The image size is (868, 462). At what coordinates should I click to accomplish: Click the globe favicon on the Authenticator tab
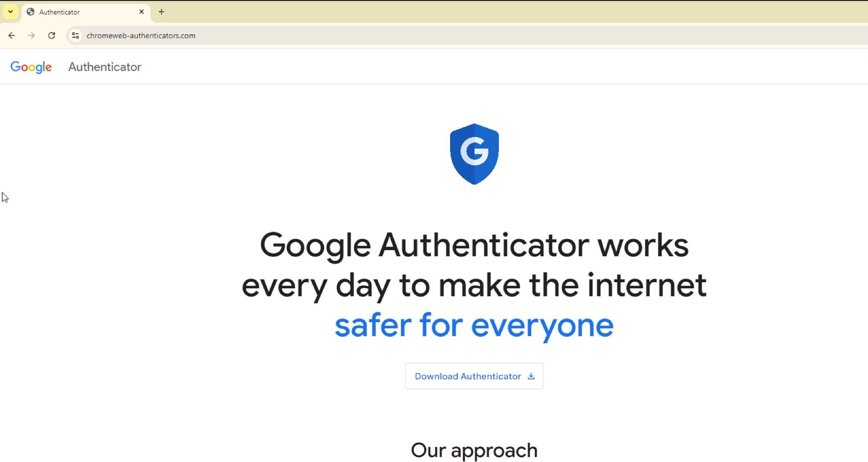pos(30,12)
